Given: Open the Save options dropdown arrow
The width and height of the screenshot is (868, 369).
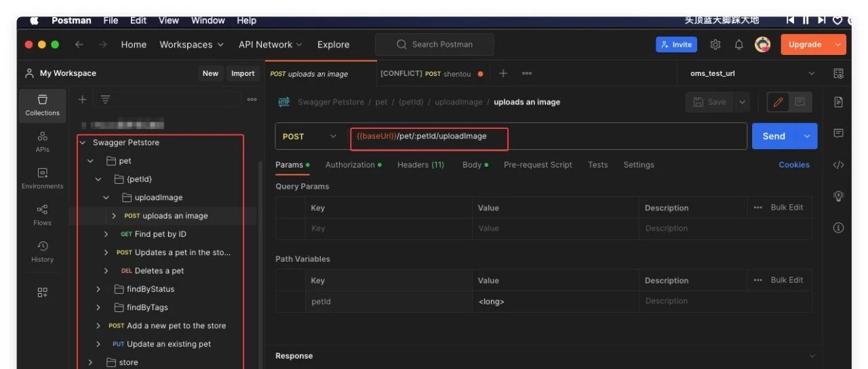Looking at the screenshot, I should tap(742, 102).
